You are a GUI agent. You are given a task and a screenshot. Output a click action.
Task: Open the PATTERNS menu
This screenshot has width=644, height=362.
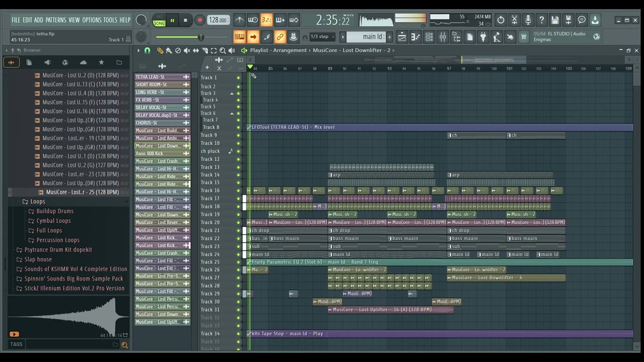click(56, 20)
